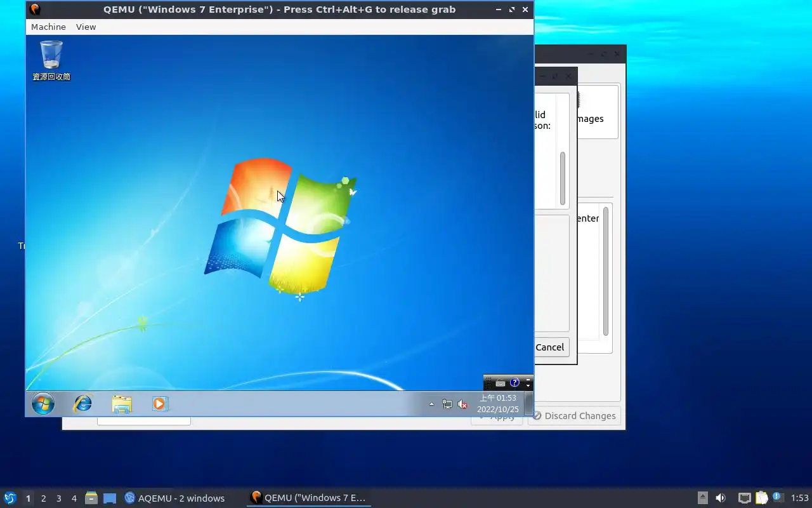Open the clipboard manager tray icon

click(x=761, y=498)
